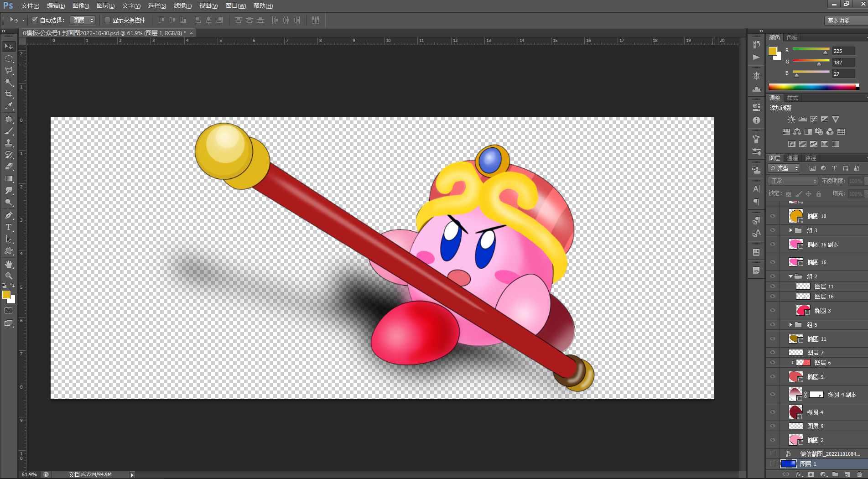Add Brightness/Contrast adjustment icon

[791, 120]
